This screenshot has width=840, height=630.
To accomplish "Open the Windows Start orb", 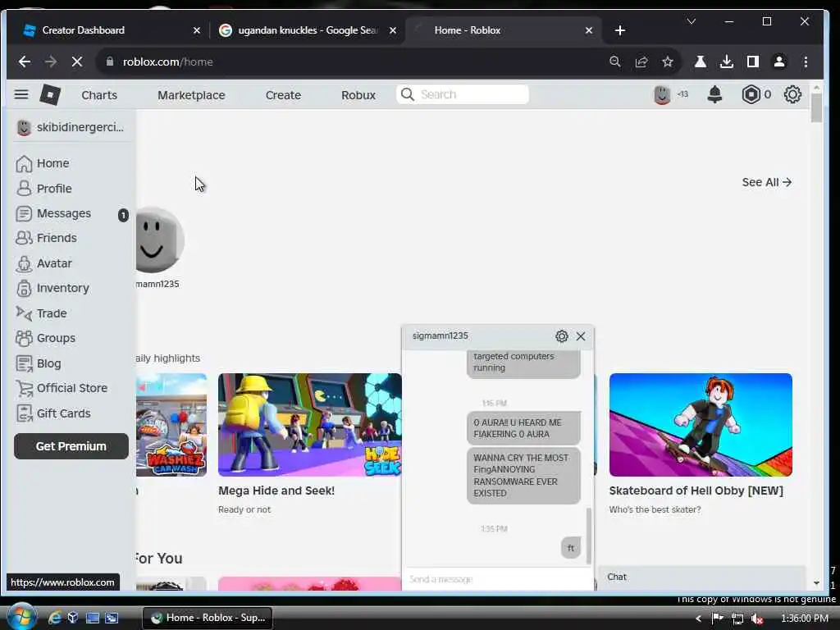I will pyautogui.click(x=22, y=617).
